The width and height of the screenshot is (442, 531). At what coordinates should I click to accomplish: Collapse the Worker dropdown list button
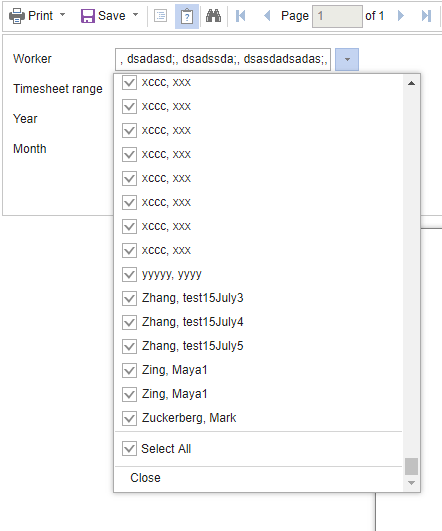coord(347,59)
